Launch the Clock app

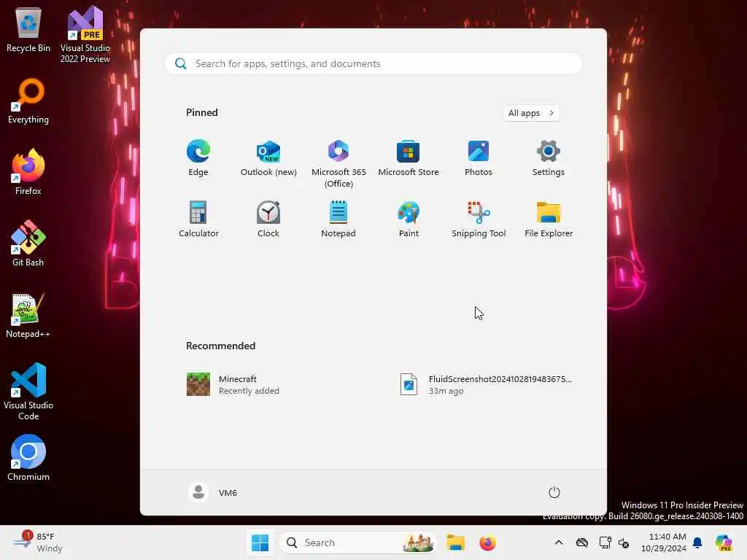[268, 219]
